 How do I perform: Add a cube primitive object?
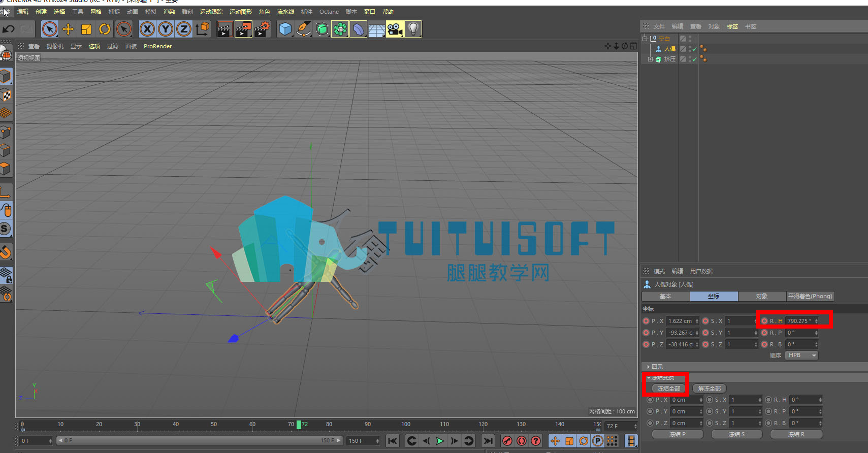click(285, 29)
